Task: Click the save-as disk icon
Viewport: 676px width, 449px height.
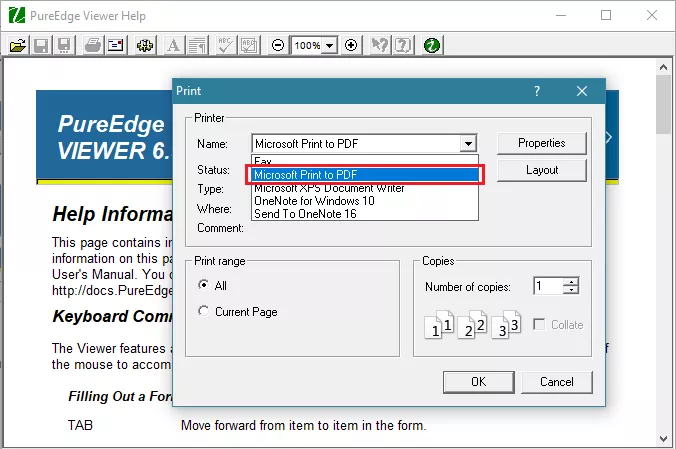Action: click(x=64, y=45)
